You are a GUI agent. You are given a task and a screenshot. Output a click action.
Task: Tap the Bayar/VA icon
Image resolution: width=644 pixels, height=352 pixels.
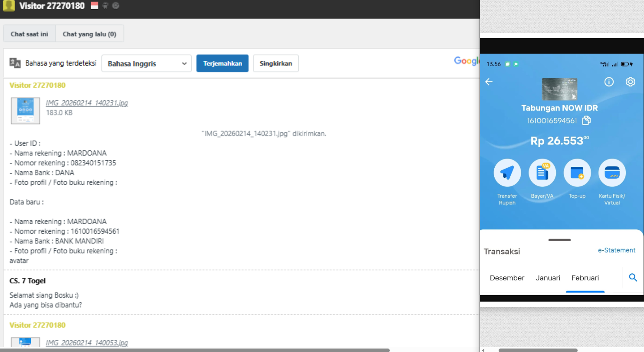pos(542,173)
